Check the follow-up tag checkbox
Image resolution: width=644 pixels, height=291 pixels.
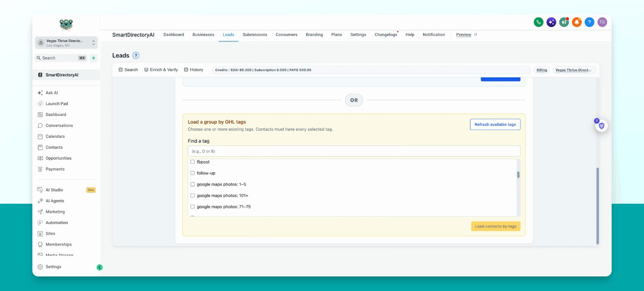tap(193, 173)
